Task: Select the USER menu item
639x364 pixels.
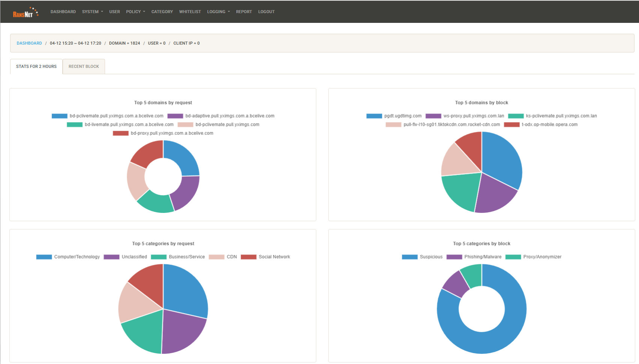Action: (x=114, y=12)
